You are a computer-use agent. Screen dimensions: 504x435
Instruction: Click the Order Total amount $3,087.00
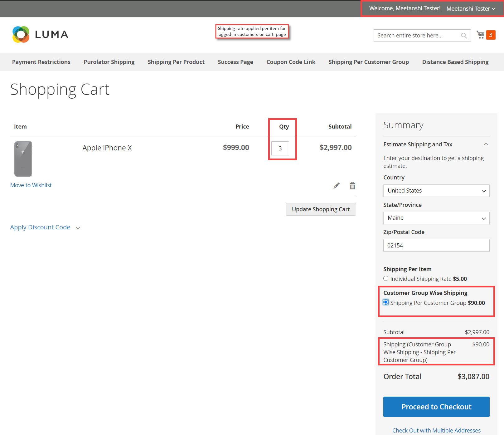(473, 377)
